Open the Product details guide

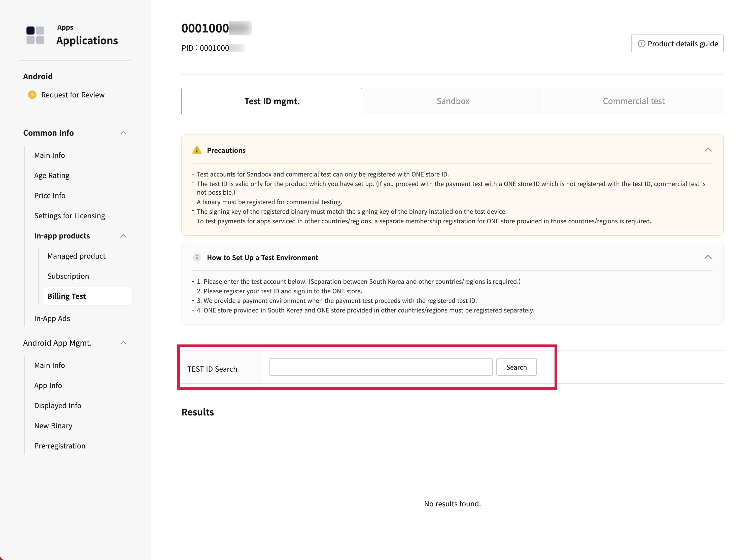677,43
